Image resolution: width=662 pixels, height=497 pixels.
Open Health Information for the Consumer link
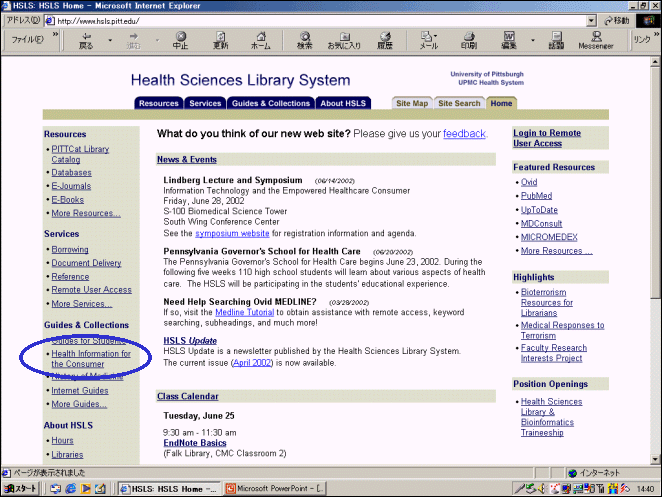(91, 358)
